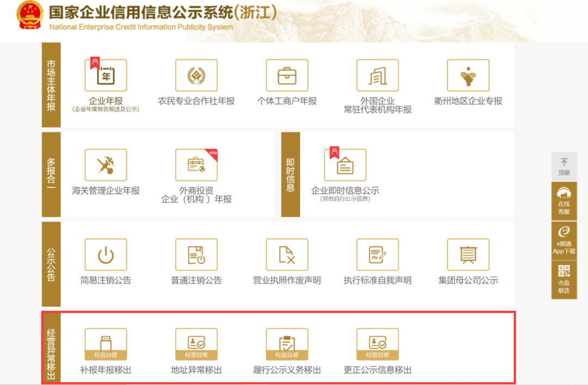The height and width of the screenshot is (385, 588).
Task: Click the 简易注销公告 power icon
Action: click(106, 255)
